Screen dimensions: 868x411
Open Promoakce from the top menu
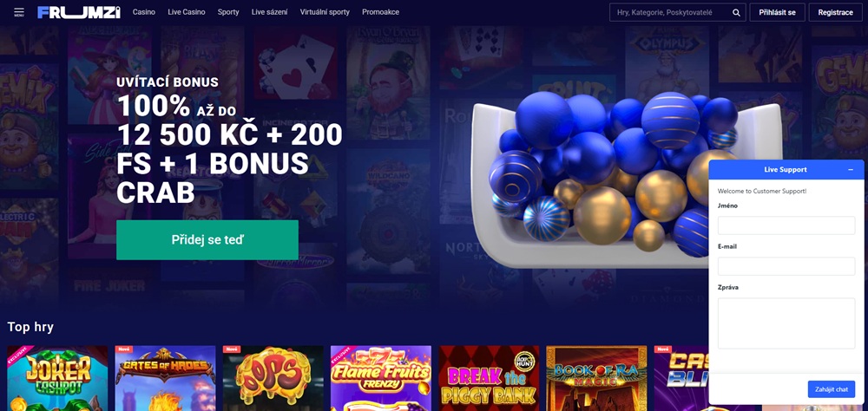click(x=380, y=12)
